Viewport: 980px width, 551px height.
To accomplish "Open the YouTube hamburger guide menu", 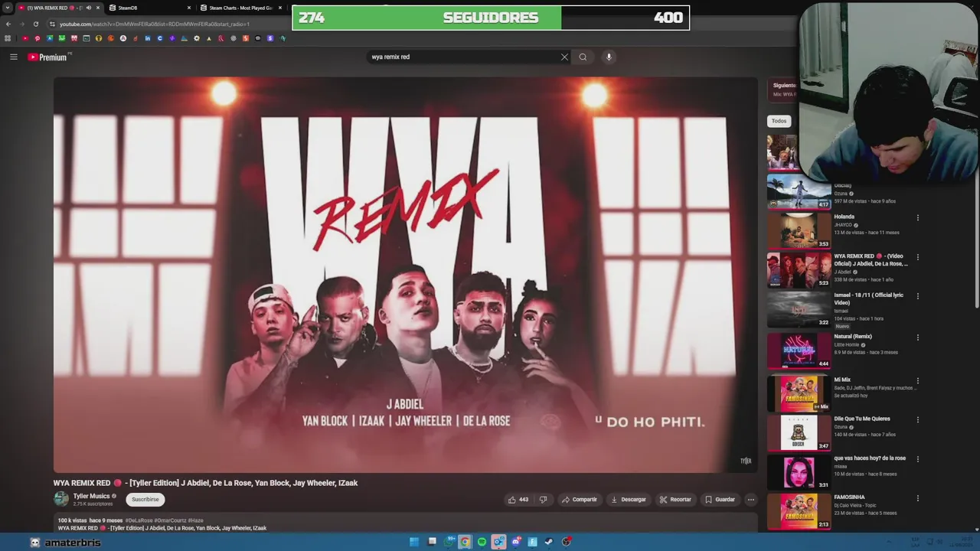I will (x=13, y=57).
